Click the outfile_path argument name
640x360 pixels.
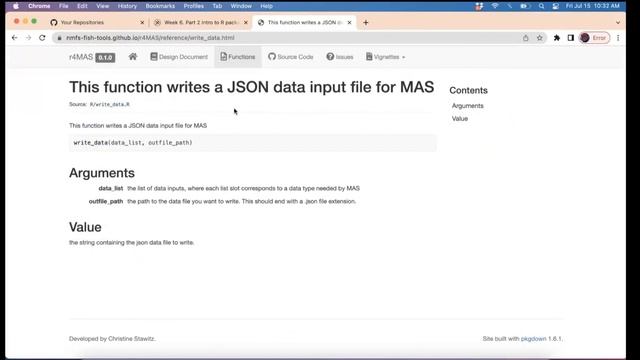[x=106, y=201]
